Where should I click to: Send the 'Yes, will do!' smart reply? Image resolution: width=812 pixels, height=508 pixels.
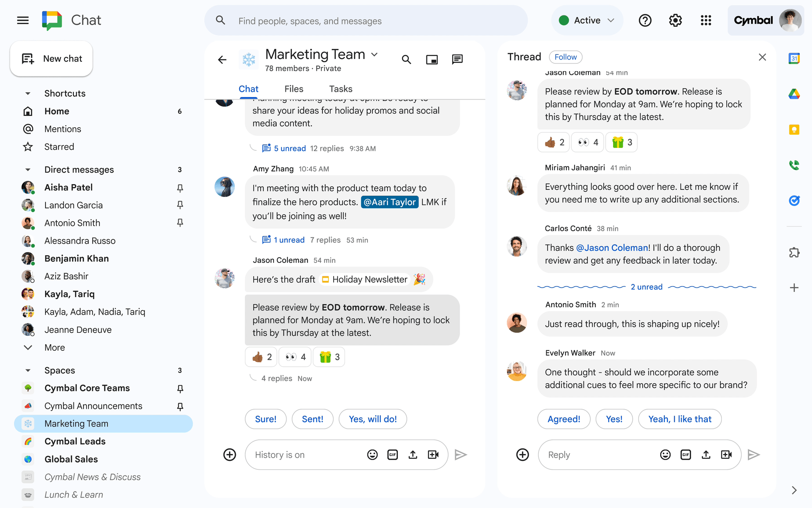click(x=373, y=419)
